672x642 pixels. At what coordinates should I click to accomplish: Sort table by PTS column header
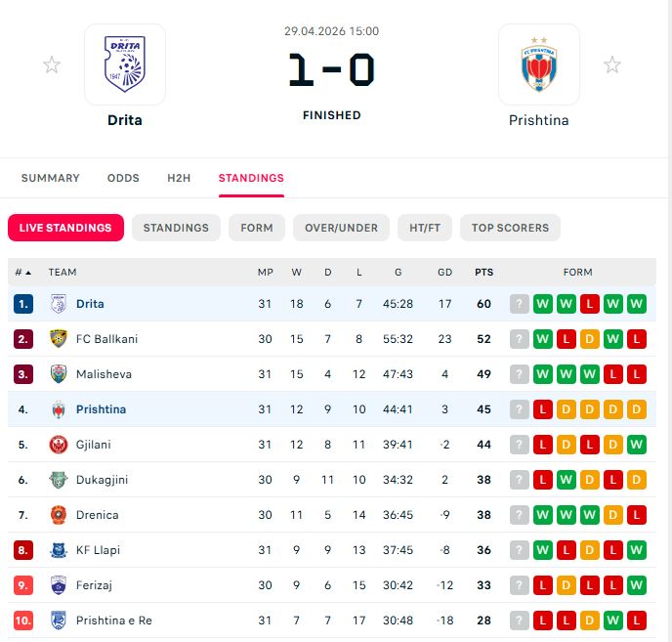[483, 273]
